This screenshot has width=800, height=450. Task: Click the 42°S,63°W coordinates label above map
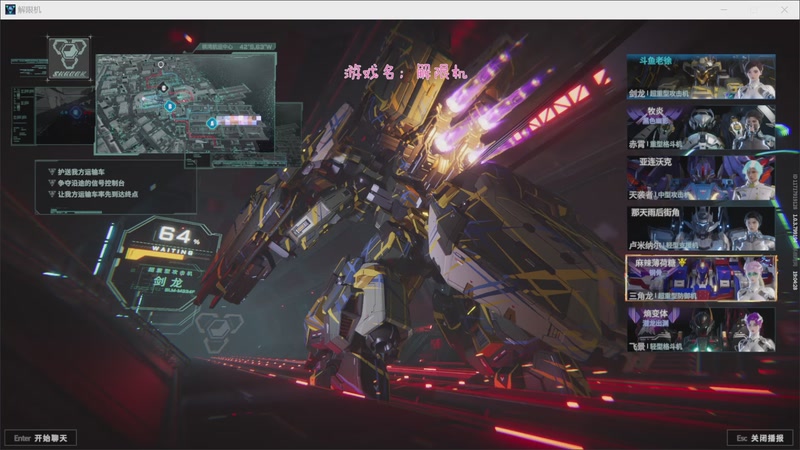click(257, 47)
